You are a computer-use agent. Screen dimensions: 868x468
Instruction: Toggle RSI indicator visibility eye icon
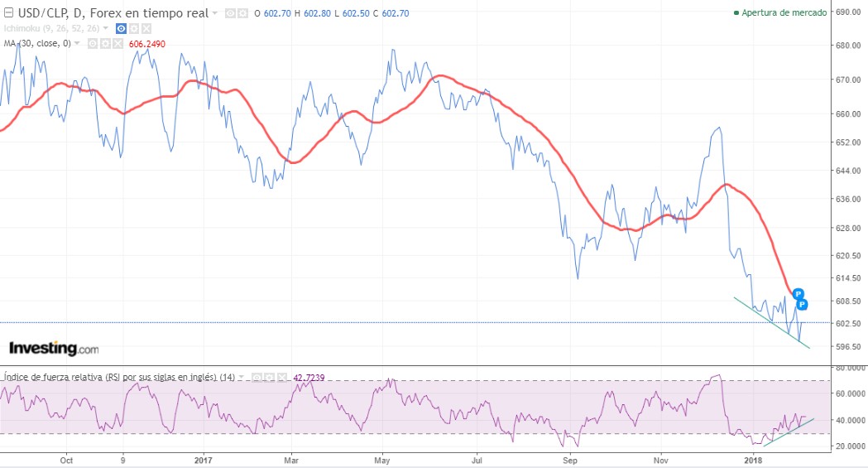pyautogui.click(x=257, y=377)
